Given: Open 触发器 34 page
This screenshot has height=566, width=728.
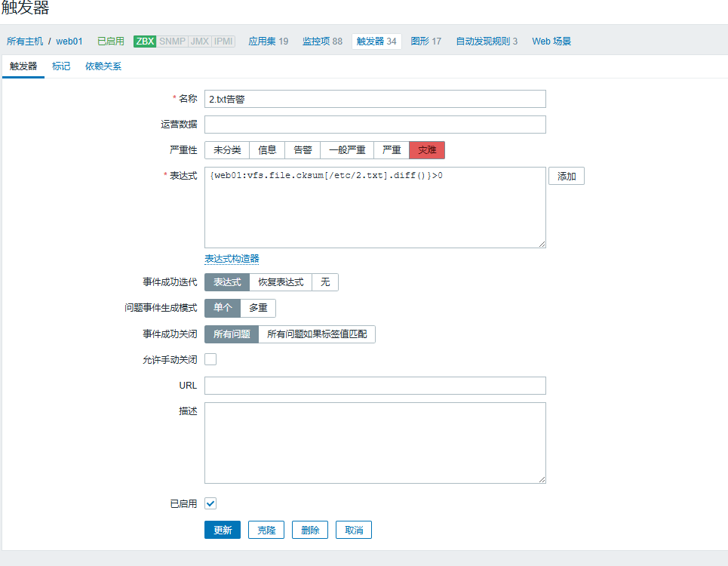Looking at the screenshot, I should (x=376, y=42).
